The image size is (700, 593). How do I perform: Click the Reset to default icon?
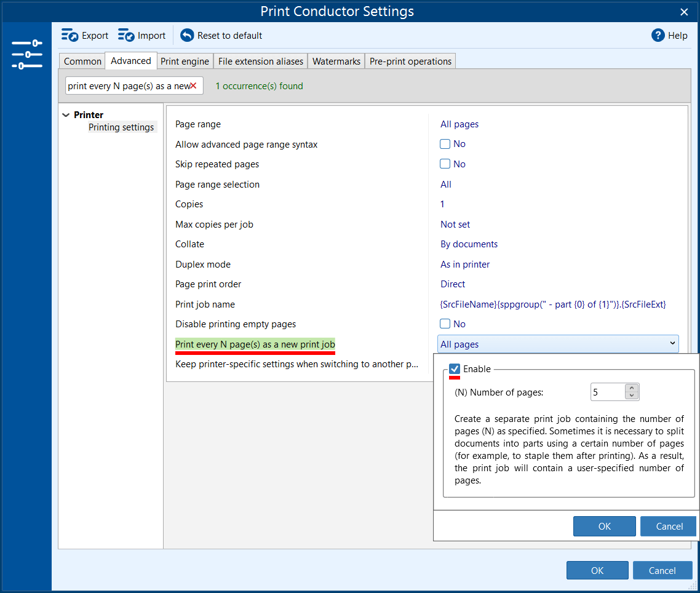point(187,36)
